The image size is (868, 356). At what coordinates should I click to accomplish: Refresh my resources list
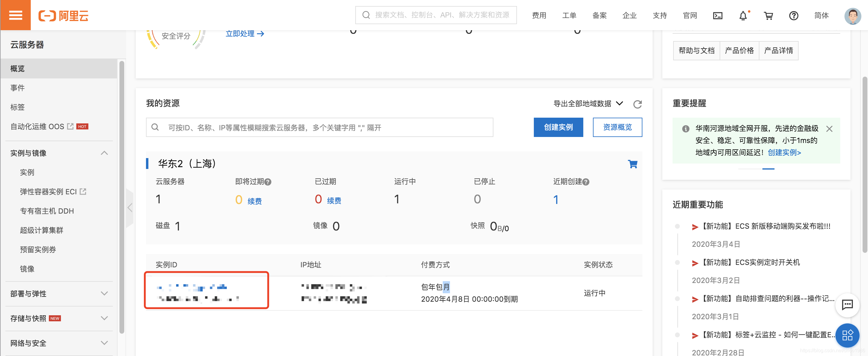tap(637, 104)
